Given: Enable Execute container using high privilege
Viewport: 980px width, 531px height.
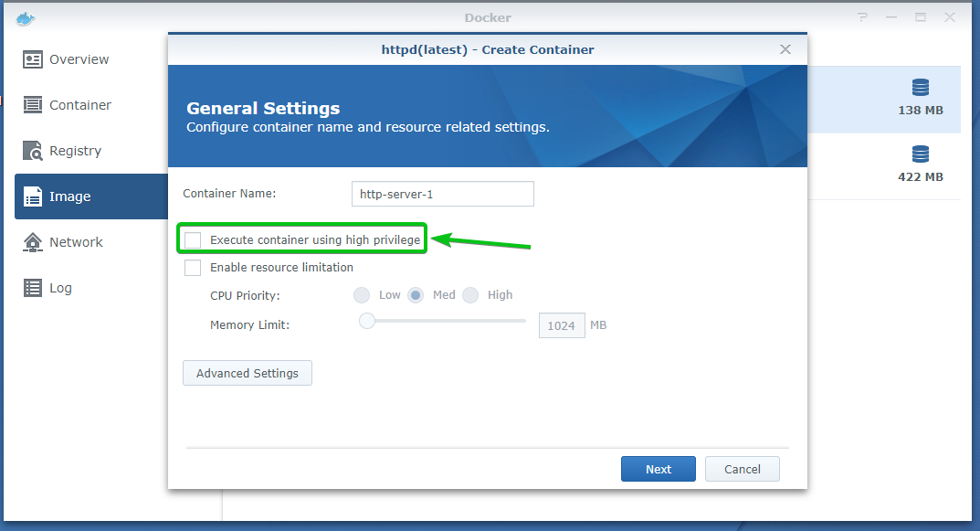Looking at the screenshot, I should click(193, 240).
